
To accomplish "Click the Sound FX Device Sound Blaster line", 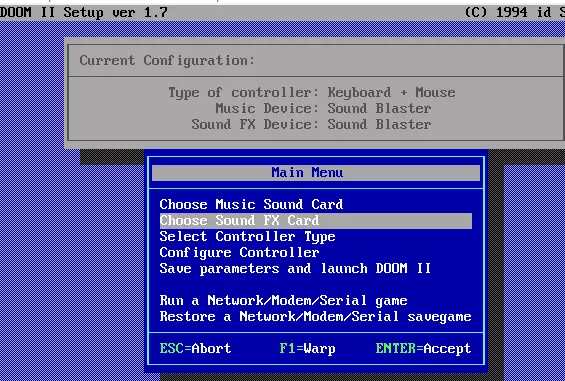I will click(311, 124).
